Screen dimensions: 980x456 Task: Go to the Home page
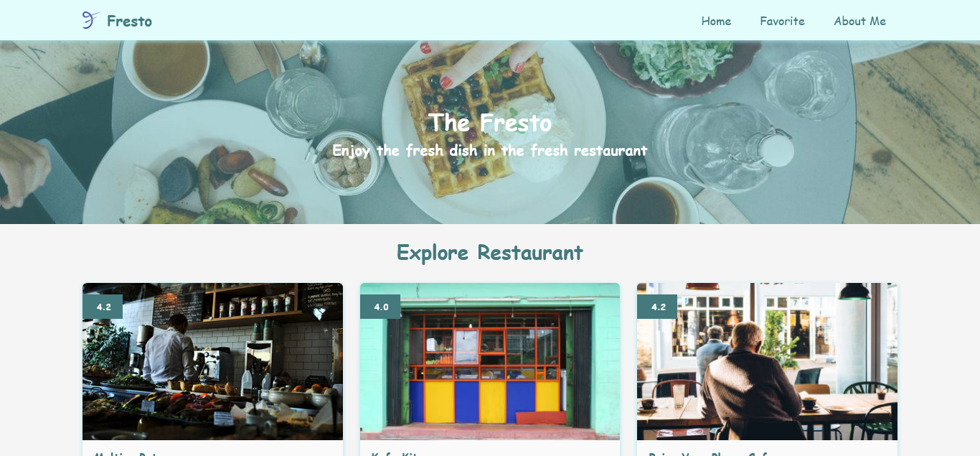click(716, 21)
